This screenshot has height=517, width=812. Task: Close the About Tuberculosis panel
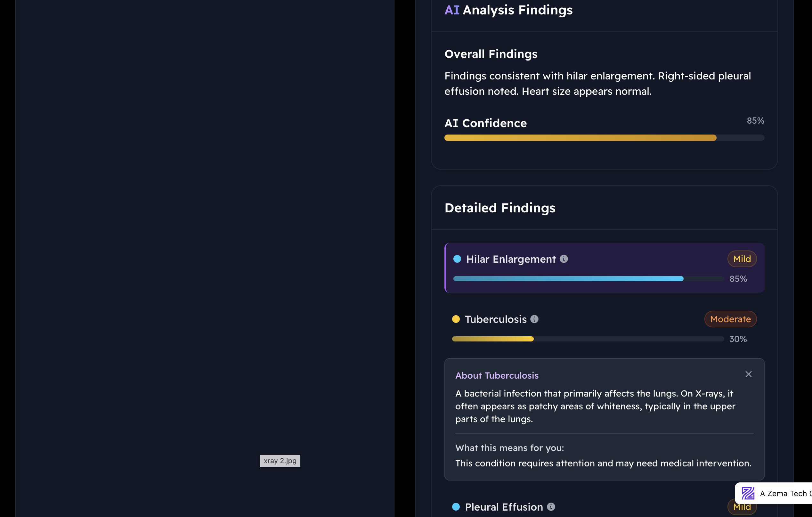point(748,374)
